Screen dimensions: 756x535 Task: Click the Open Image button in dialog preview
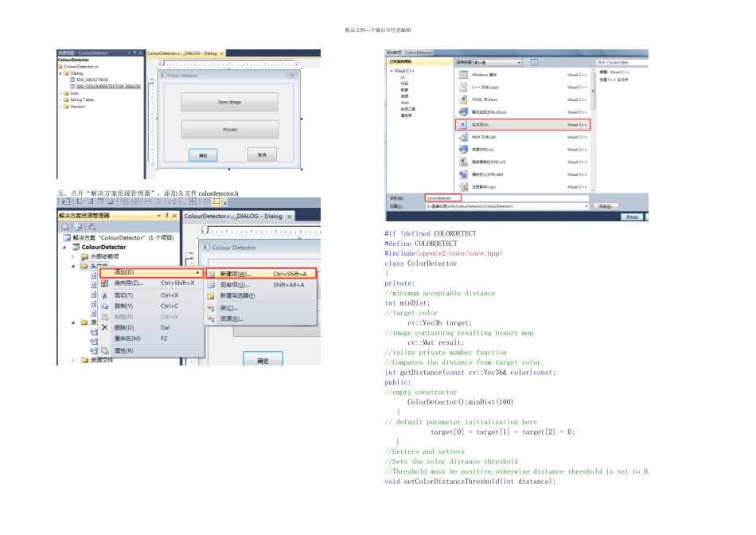(x=229, y=102)
